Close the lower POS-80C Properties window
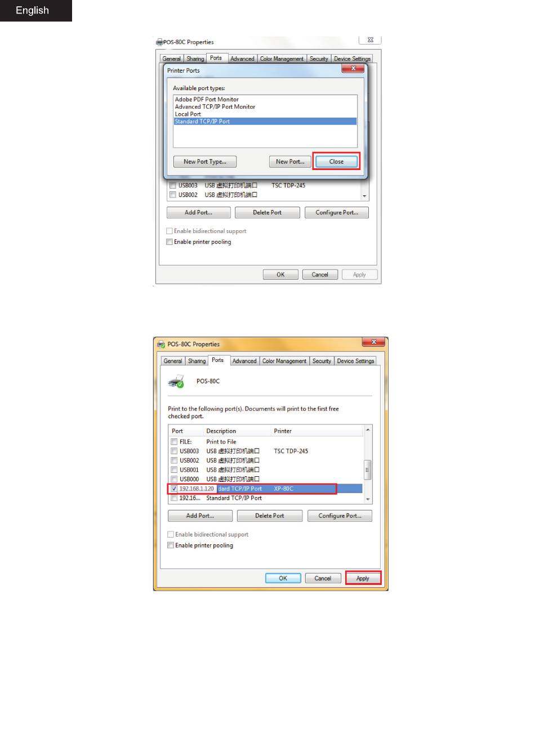 tap(373, 342)
